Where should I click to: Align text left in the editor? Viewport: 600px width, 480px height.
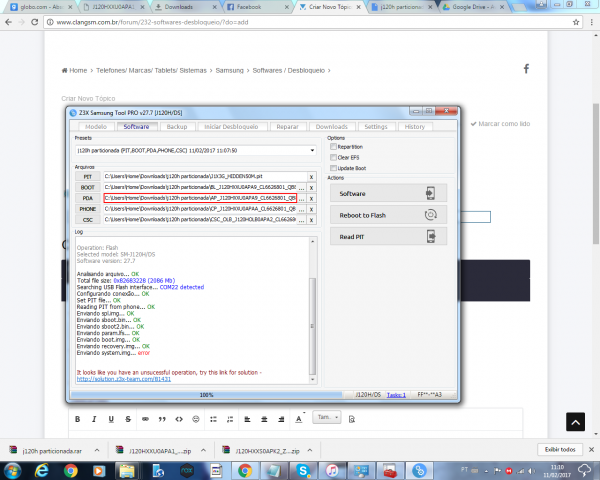[x=247, y=419]
